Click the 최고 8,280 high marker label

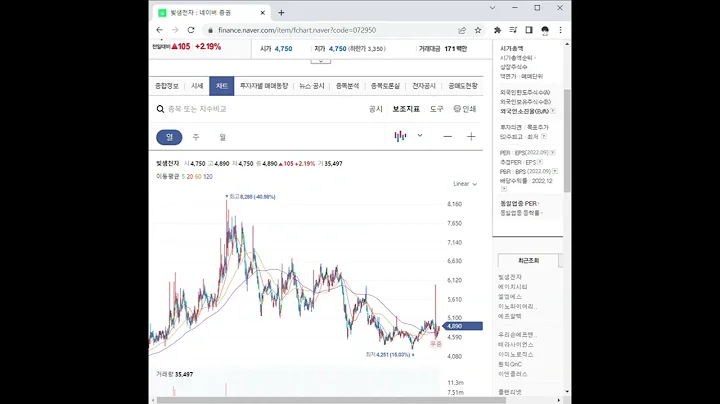pyautogui.click(x=251, y=196)
